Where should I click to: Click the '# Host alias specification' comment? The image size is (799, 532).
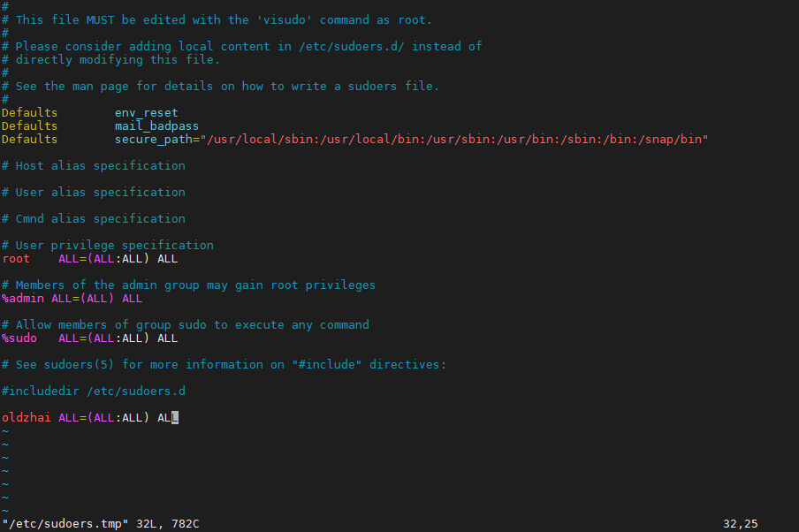click(x=94, y=165)
